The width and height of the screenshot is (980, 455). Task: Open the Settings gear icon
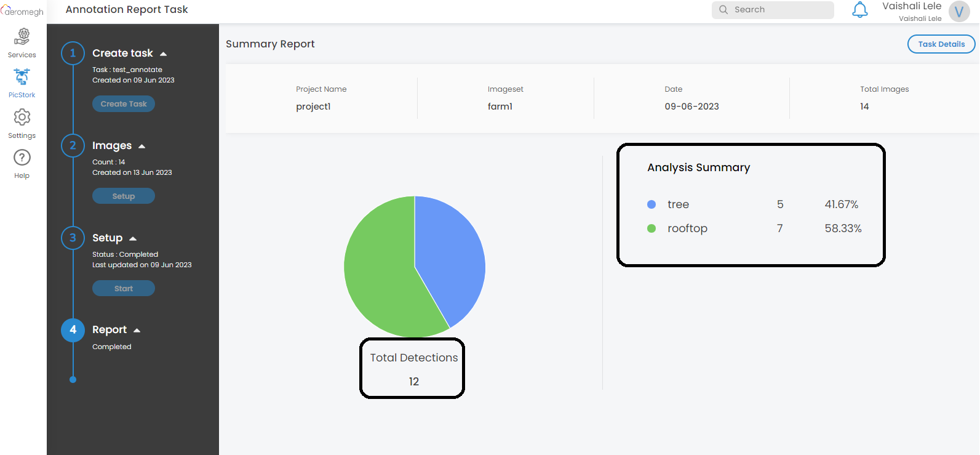tap(22, 118)
